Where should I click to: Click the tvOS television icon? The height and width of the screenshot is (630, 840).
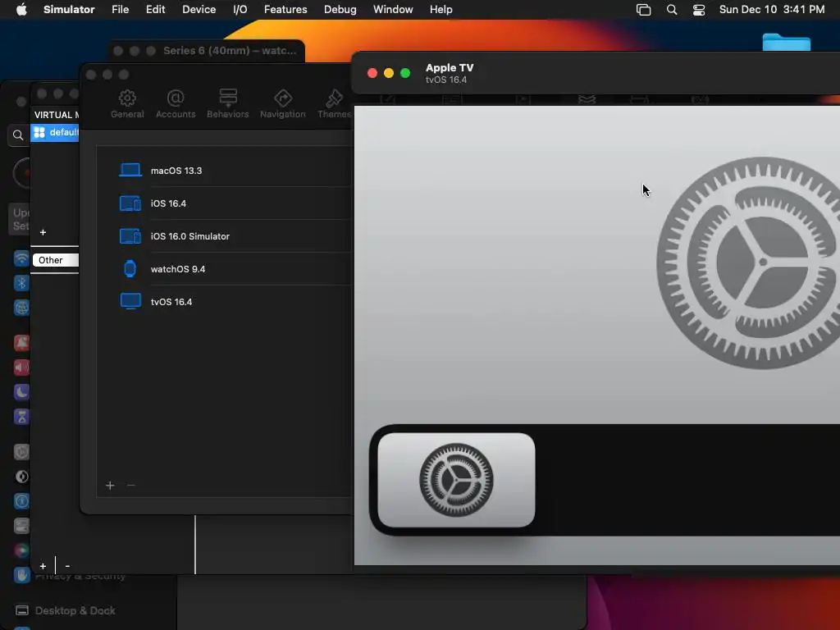pyautogui.click(x=130, y=301)
